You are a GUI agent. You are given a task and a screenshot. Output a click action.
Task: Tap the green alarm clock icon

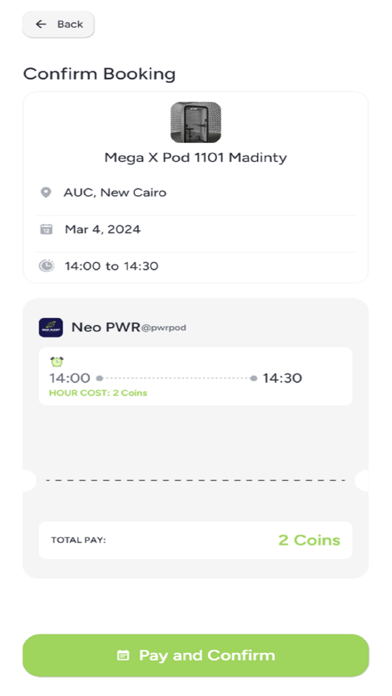[56, 362]
